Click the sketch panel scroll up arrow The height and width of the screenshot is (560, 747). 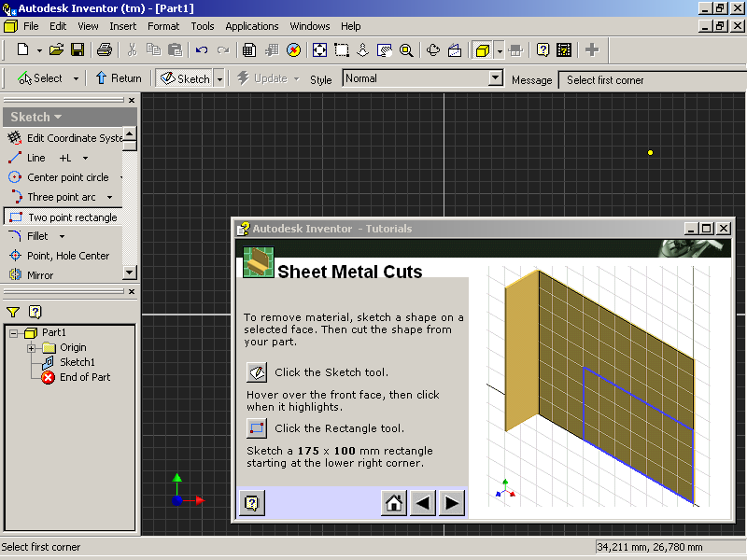(130, 133)
